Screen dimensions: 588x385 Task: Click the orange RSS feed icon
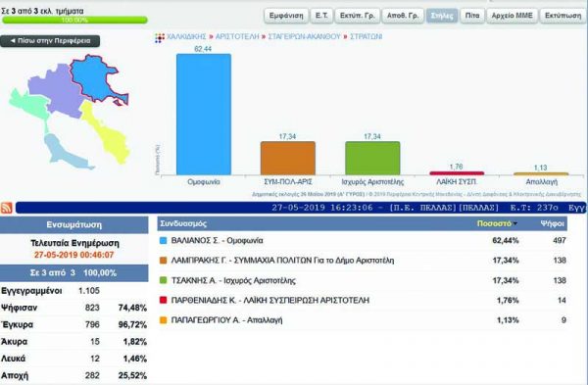point(7,208)
